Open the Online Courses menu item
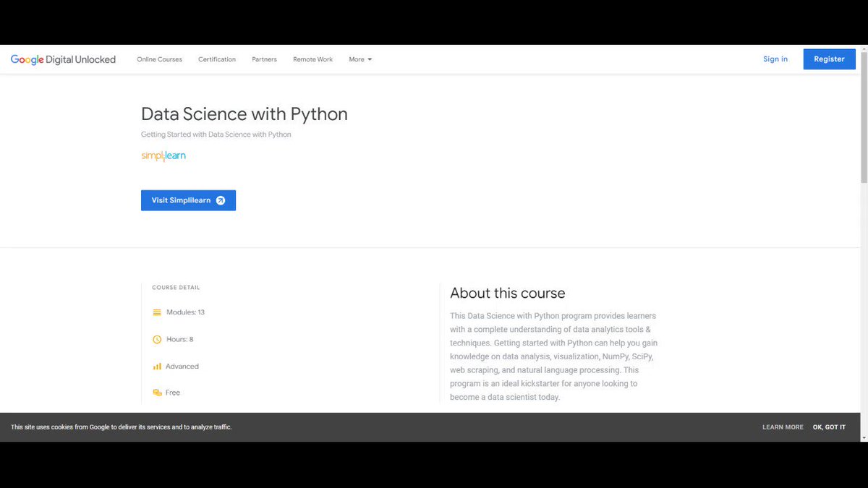 pos(160,59)
